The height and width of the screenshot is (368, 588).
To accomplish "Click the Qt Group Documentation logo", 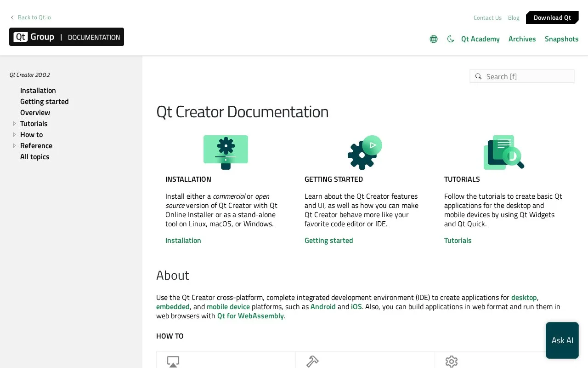I will pyautogui.click(x=67, y=37).
